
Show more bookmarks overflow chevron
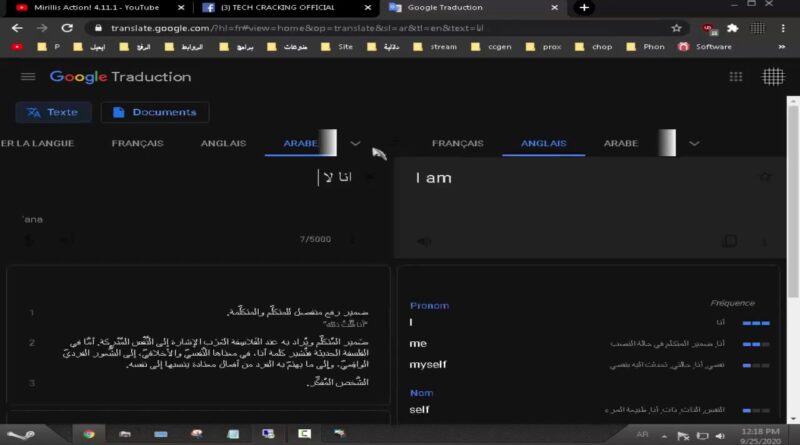click(782, 46)
